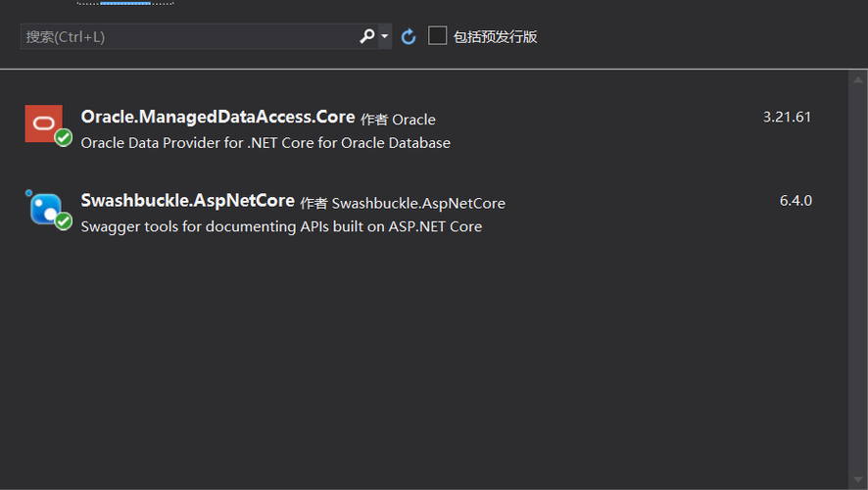Viewport: 868px width, 490px height.
Task: Click the Swashbuckle version number 6.4.0
Action: point(796,201)
